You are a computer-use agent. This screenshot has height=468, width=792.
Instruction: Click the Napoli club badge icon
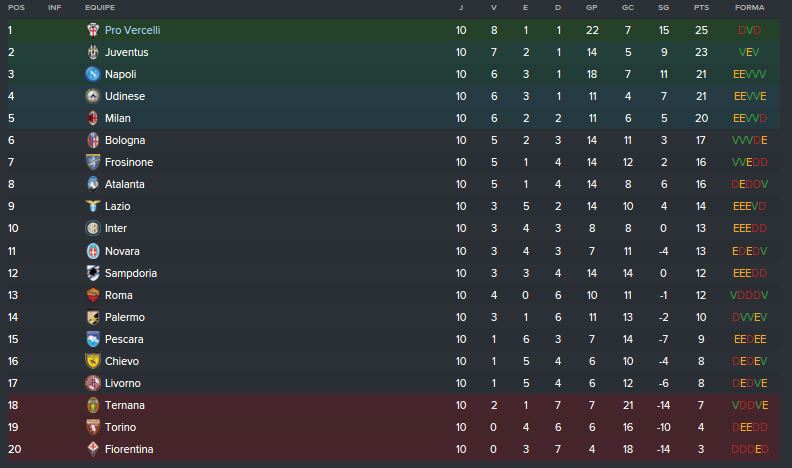point(93,74)
